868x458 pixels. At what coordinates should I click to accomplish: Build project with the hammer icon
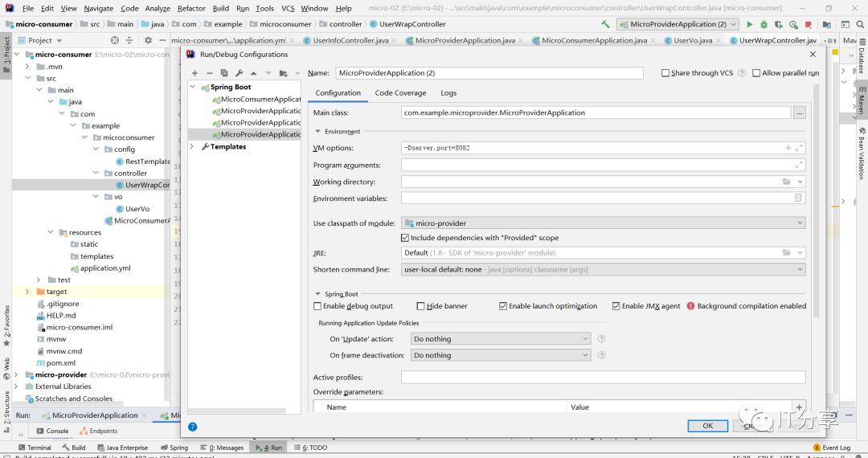[605, 24]
